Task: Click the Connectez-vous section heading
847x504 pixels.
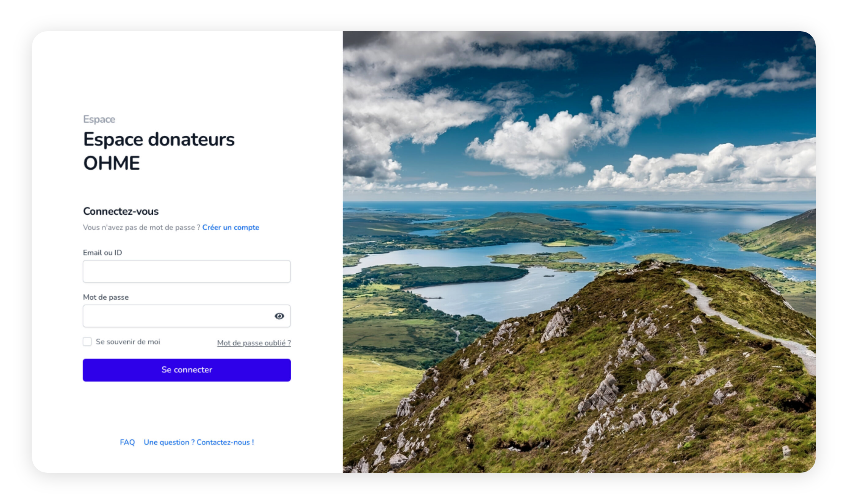Action: point(121,211)
